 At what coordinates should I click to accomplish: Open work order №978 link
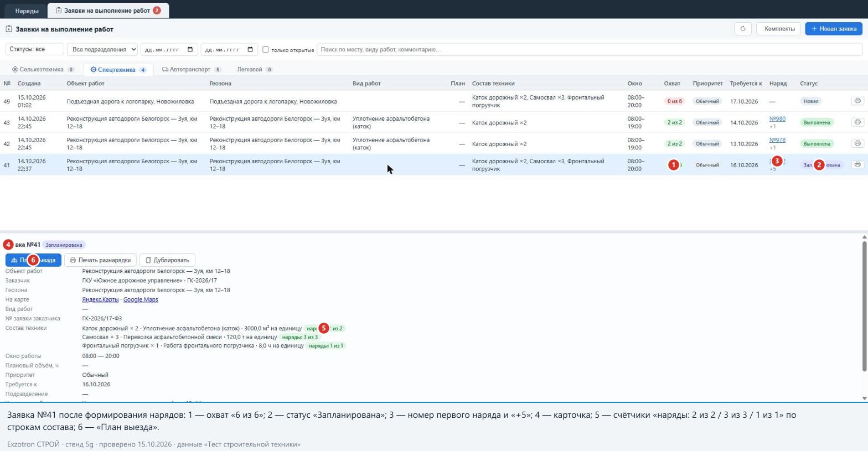(777, 140)
